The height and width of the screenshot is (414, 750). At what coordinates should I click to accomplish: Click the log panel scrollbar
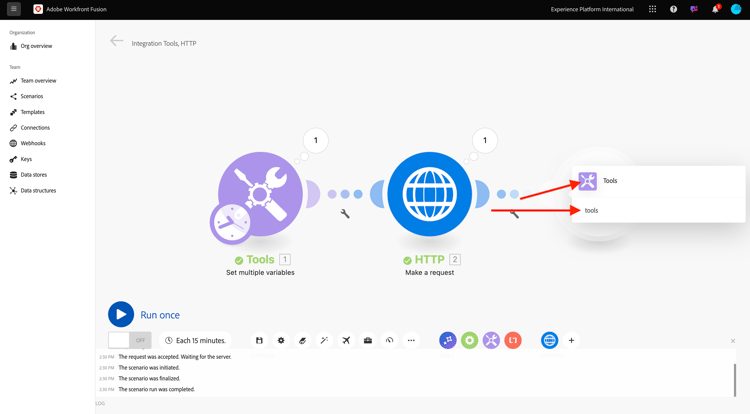tap(735, 380)
